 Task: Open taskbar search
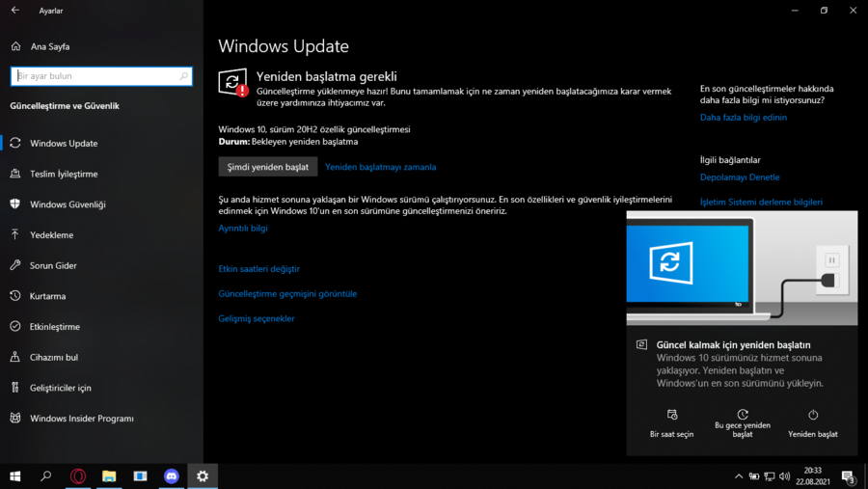tap(46, 476)
